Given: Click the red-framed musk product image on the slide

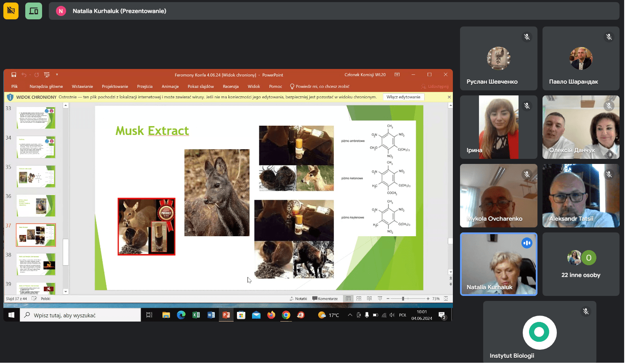Looking at the screenshot, I should (x=146, y=227).
